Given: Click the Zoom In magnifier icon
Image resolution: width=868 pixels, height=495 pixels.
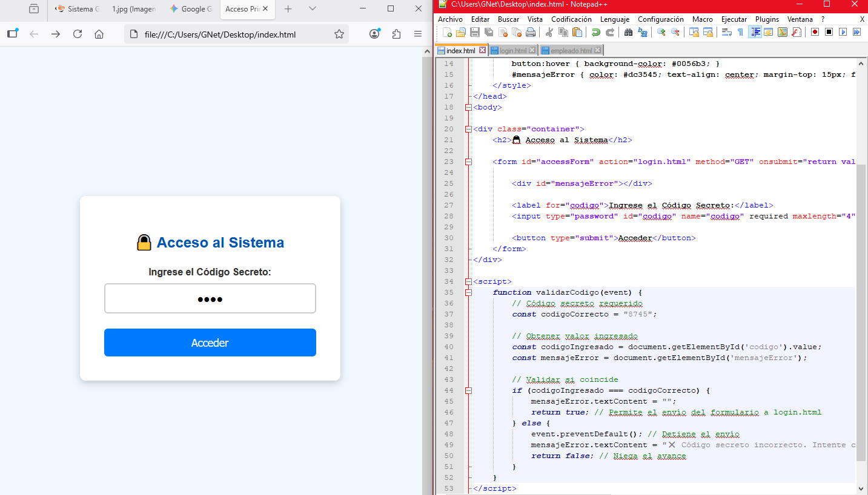Looking at the screenshot, I should [661, 32].
